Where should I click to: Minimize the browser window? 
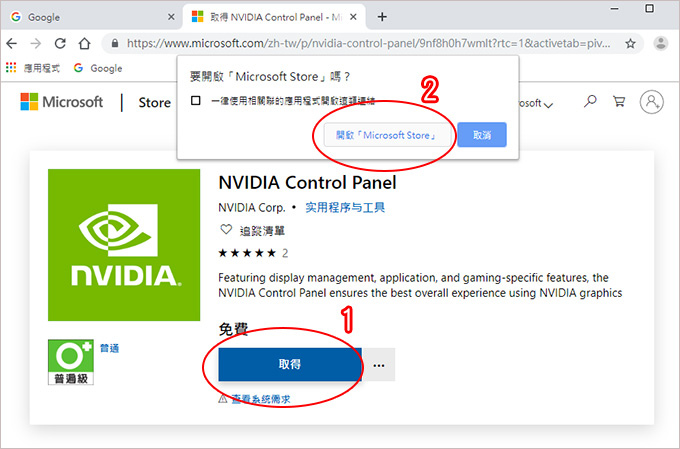(x=615, y=9)
